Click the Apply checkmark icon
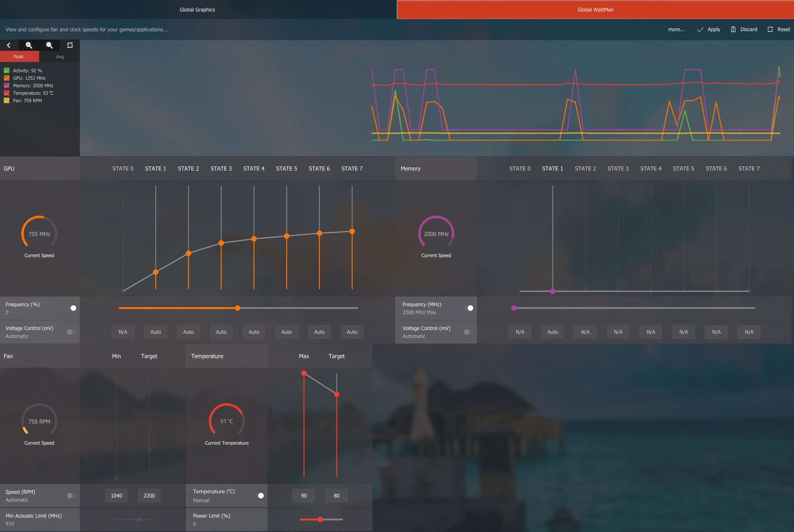Viewport: 794px width, 532px height. (x=700, y=29)
